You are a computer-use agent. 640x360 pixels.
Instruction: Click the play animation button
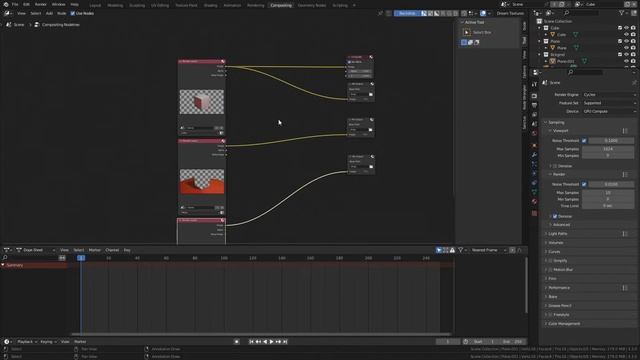coord(271,342)
